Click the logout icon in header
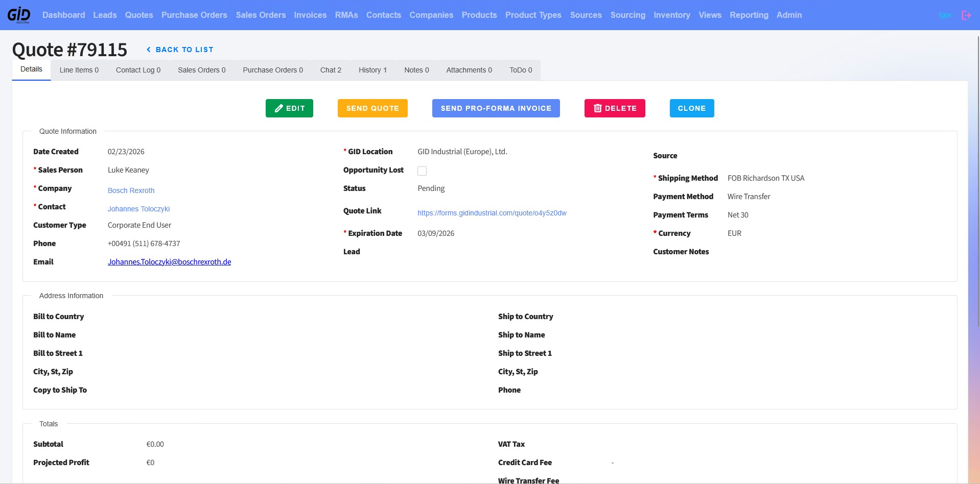The image size is (980, 484). [x=966, y=15]
